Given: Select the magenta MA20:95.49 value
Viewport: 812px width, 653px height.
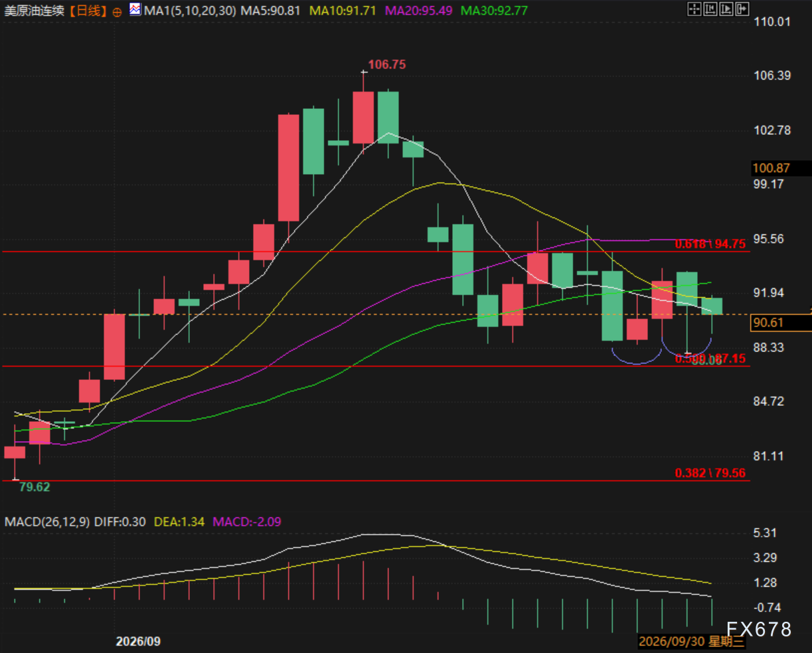Looking at the screenshot, I should pos(420,11).
